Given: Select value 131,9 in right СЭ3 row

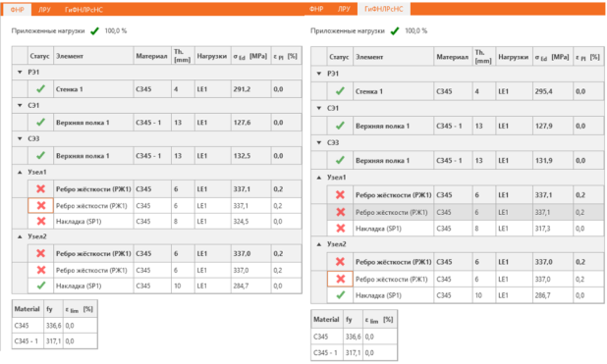Looking at the screenshot, I should [x=544, y=161].
